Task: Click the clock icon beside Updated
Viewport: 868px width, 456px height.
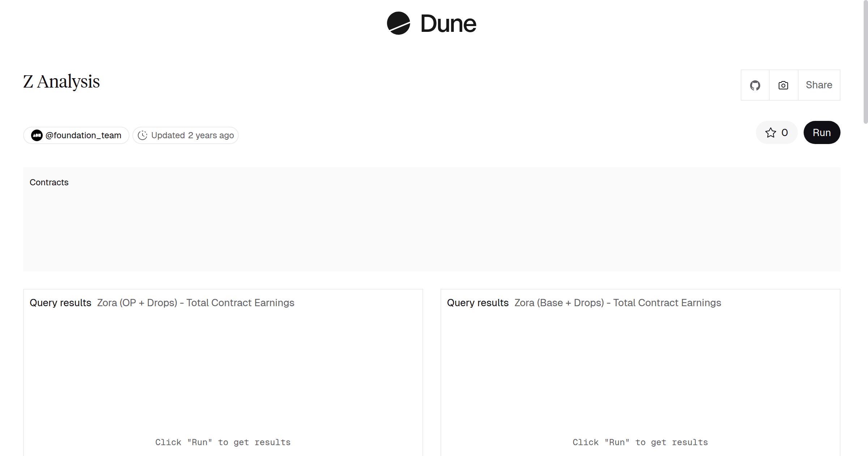Action: [142, 135]
